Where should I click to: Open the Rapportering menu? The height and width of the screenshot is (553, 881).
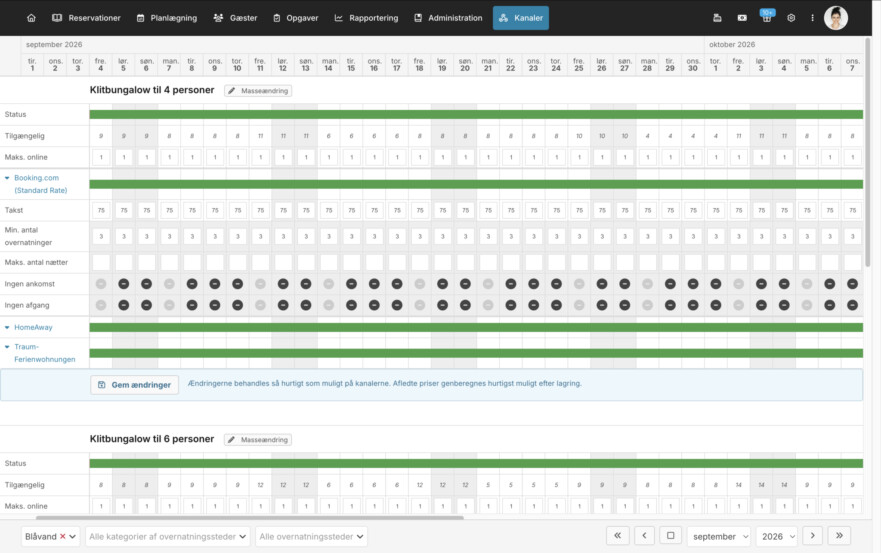[x=366, y=18]
